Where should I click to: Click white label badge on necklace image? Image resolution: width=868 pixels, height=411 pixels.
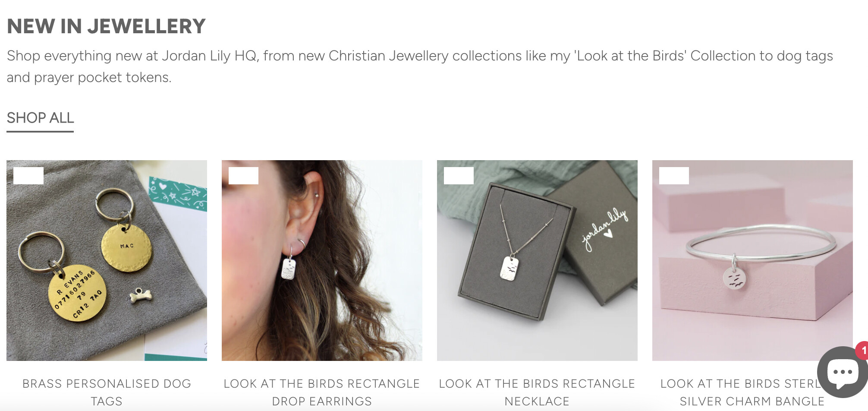tap(459, 176)
